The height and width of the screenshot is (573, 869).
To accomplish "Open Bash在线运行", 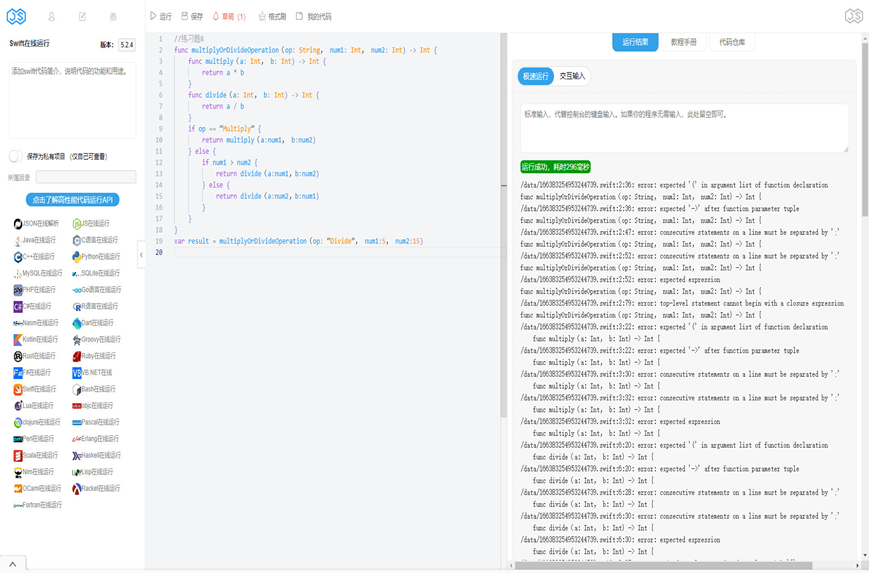I will pyautogui.click(x=94, y=390).
